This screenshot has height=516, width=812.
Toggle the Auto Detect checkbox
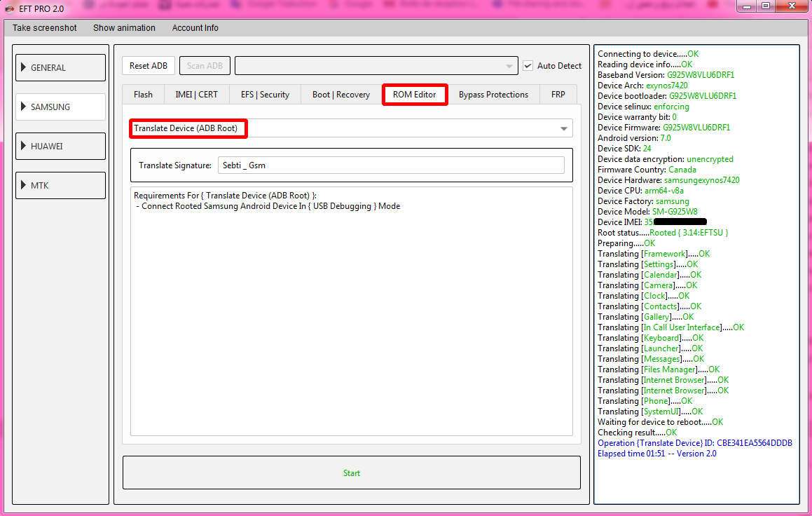[528, 66]
